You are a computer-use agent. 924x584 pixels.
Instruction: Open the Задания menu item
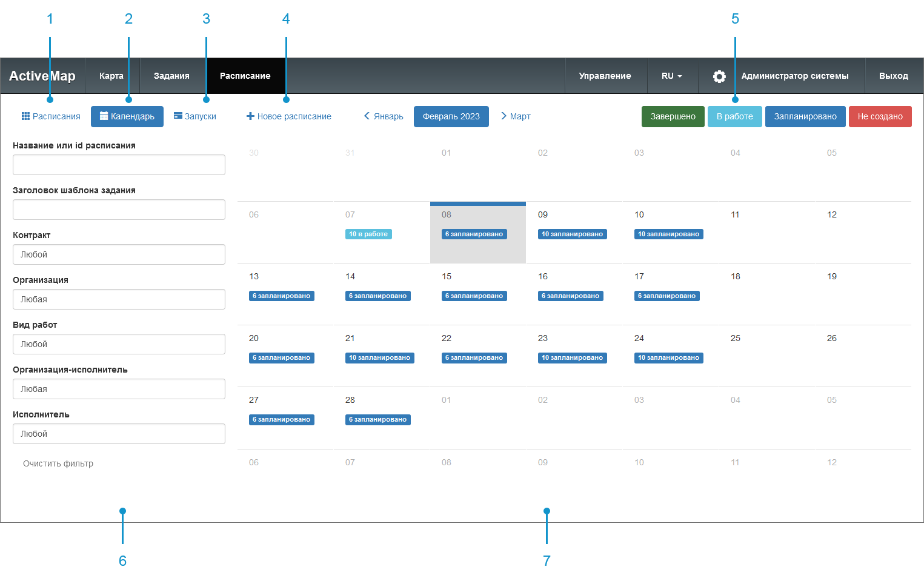[171, 76]
